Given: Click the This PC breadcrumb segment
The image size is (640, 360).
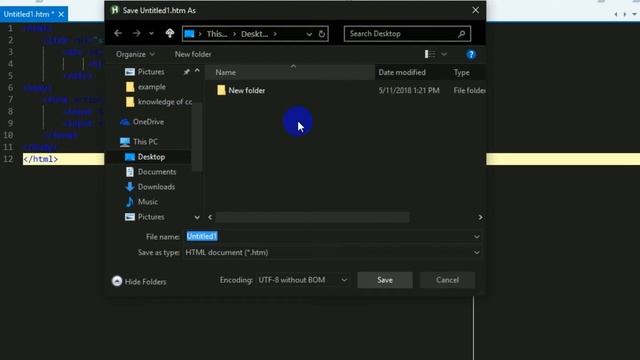Looking at the screenshot, I should 217,34.
